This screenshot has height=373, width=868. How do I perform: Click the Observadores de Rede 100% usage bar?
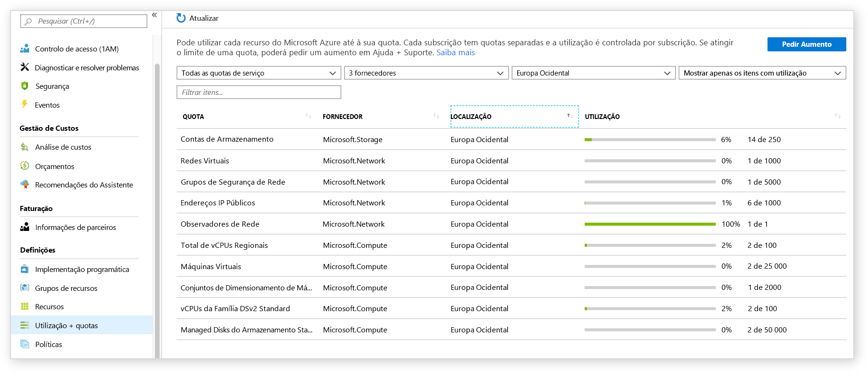point(650,224)
